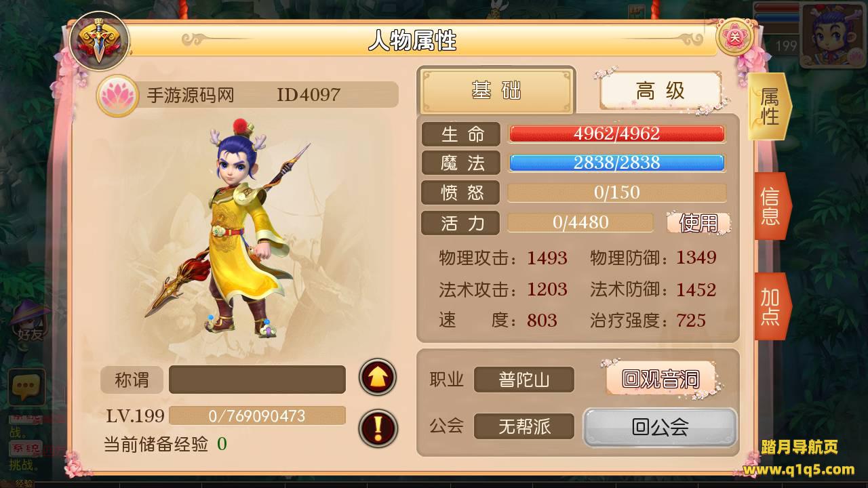Click the 回公会 button

pos(660,427)
